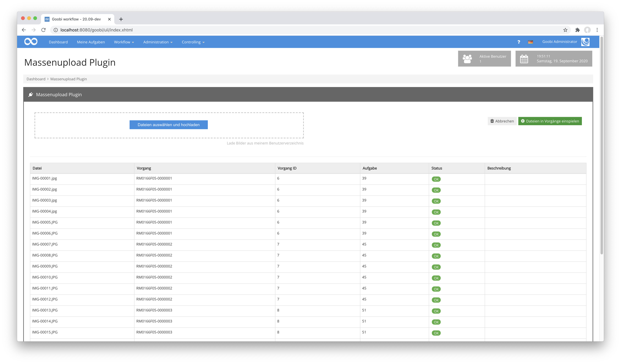Screen dimensions: 621x364
Task: Click the Beschreibung column header
Action: pos(535,168)
